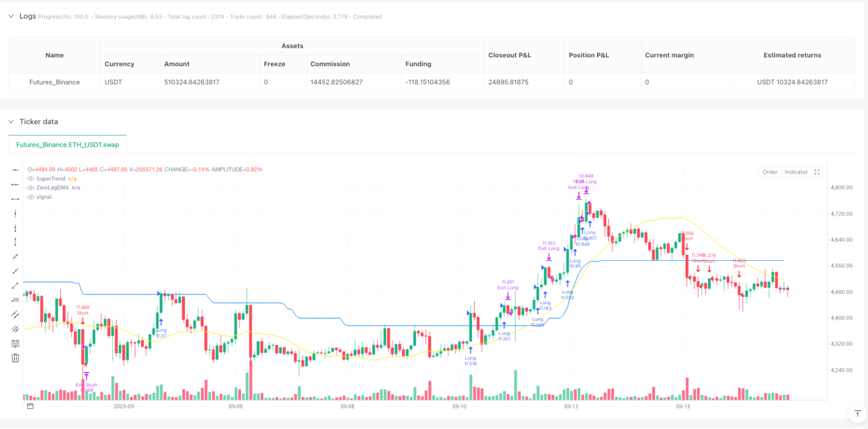Image resolution: width=868 pixels, height=429 pixels.
Task: Select the Fibonacci retracement lines tool
Action: point(15,344)
